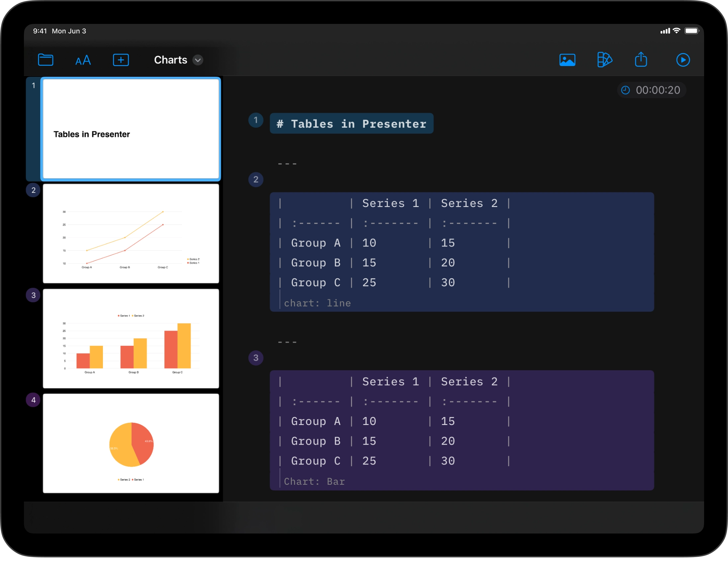Click the 'Chart: Bar' directive text
This screenshot has height=571, width=728.
pyautogui.click(x=314, y=481)
